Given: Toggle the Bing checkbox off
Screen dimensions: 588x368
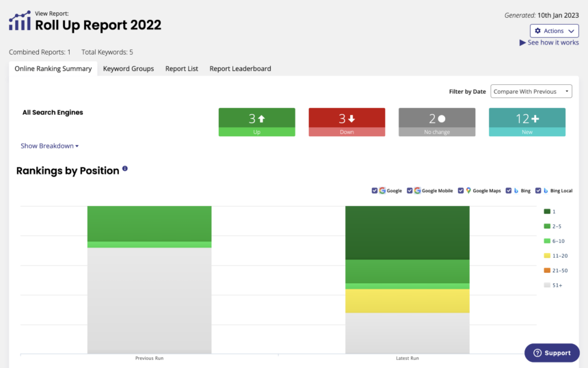Looking at the screenshot, I should (x=509, y=191).
